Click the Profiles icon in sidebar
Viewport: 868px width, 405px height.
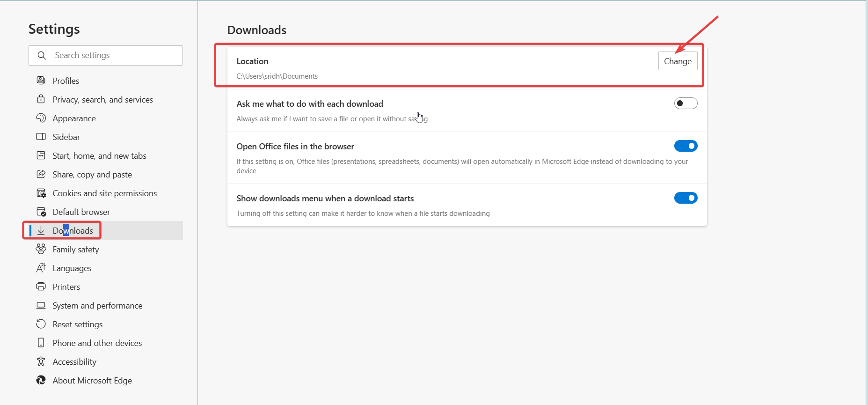41,81
